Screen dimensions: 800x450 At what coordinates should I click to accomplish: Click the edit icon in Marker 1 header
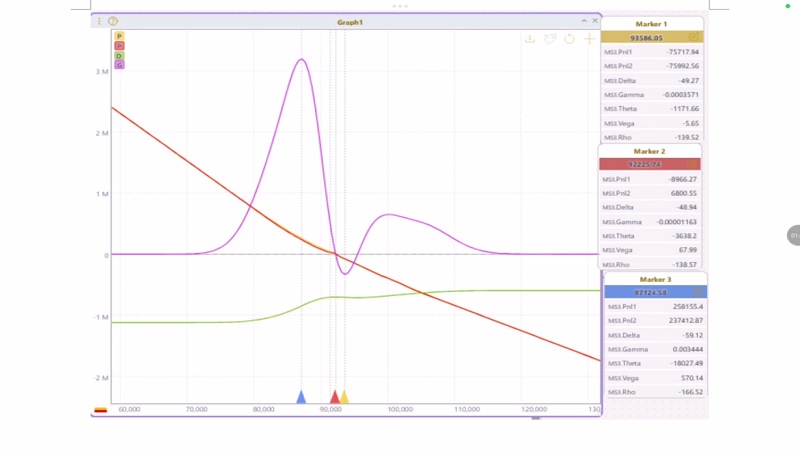click(x=694, y=37)
